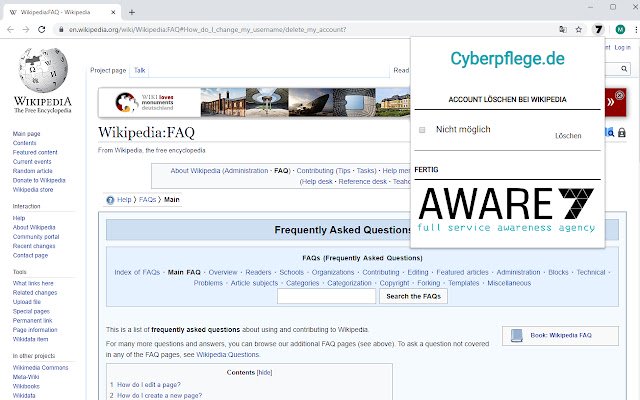Dismiss the banner with the X icon
Image resolution: width=640 pixels, height=400 pixels.
[620, 95]
